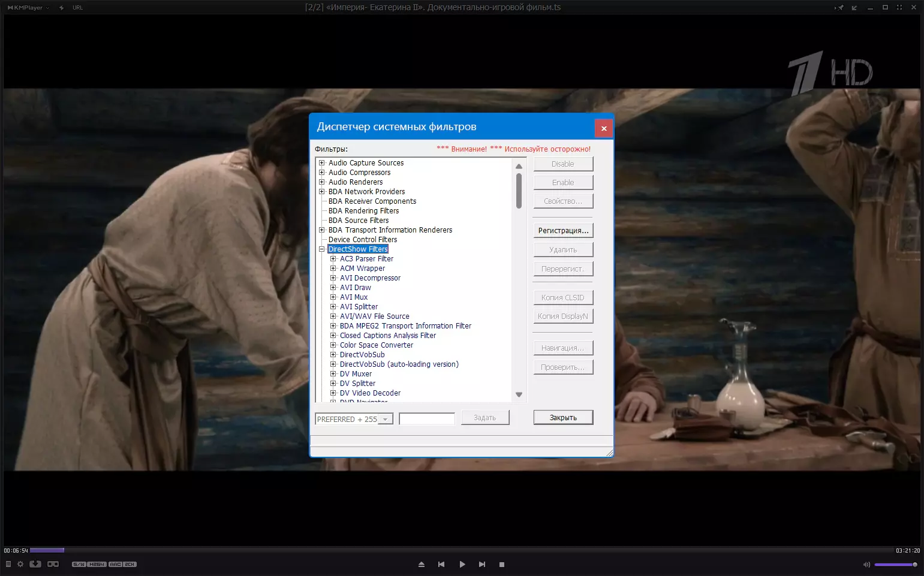The image size is (924, 576).
Task: Open the settings gear in the control bar
Action: click(20, 564)
